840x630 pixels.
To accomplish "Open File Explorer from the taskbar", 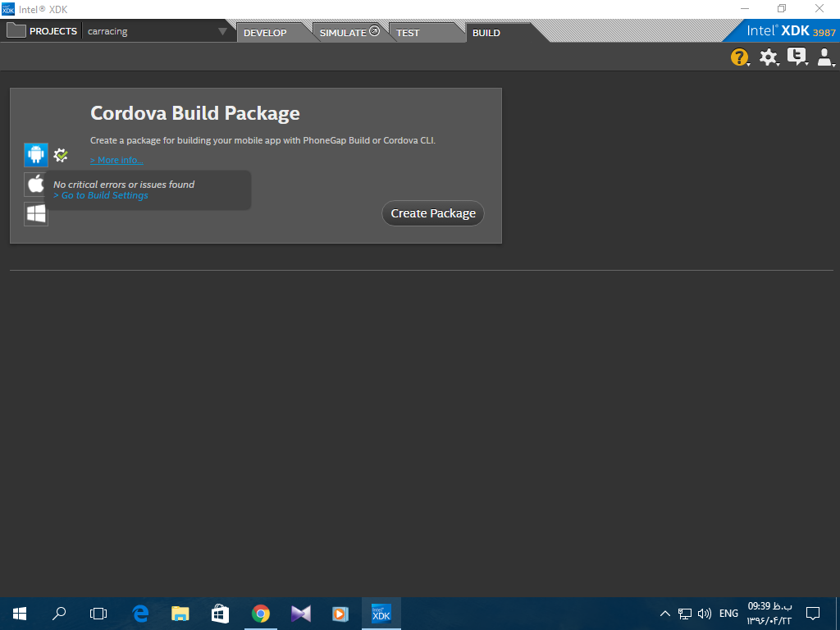I will pos(180,614).
